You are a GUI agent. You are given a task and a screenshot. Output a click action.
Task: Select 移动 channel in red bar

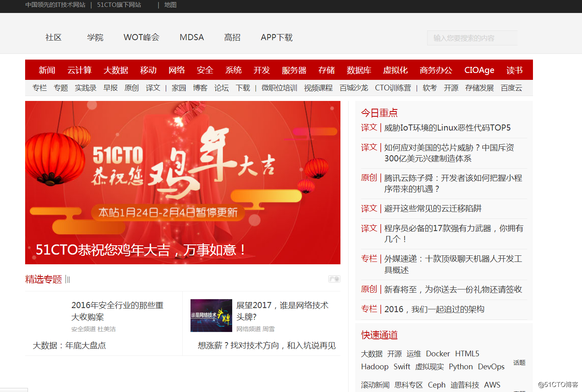[148, 70]
